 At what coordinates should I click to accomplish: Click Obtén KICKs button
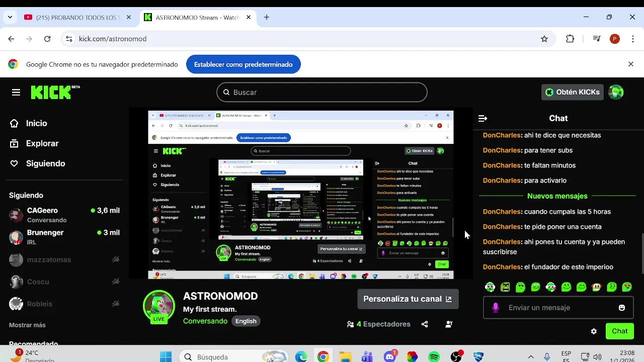573,92
